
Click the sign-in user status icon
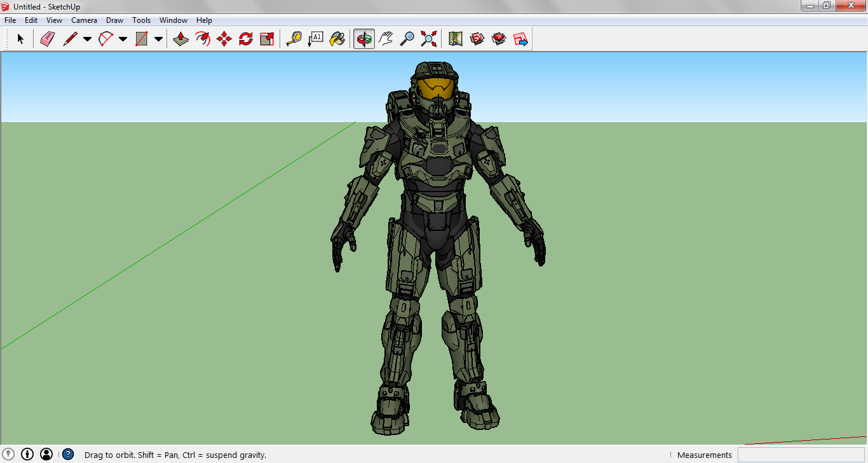coord(46,454)
